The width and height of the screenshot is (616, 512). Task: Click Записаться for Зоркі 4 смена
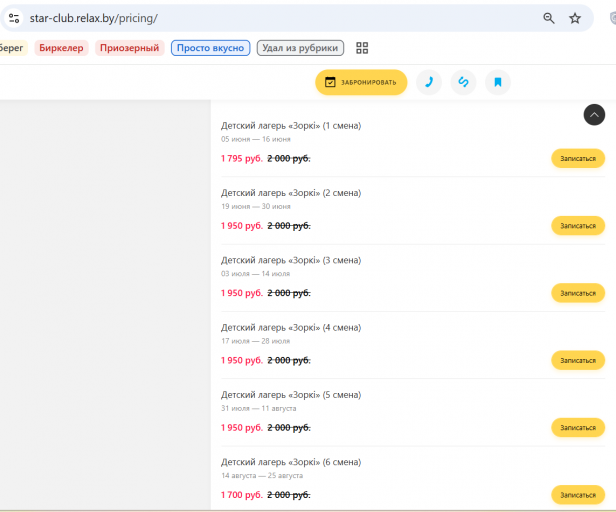coord(578,360)
